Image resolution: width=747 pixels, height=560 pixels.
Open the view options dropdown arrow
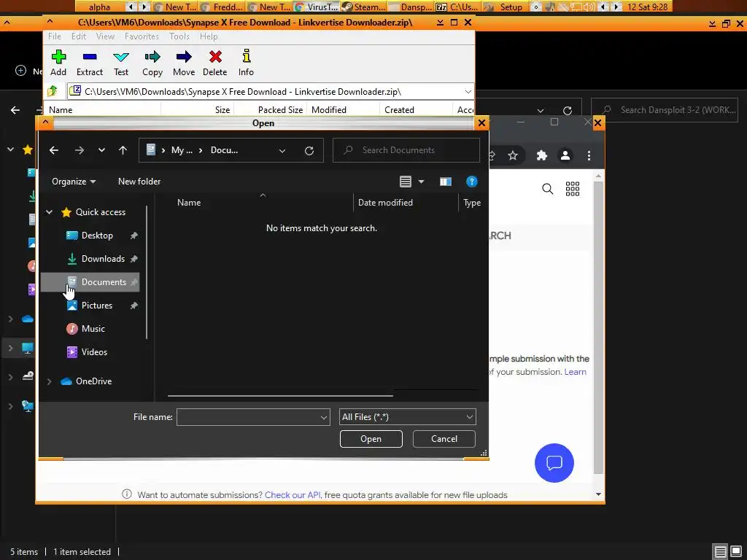tap(421, 182)
